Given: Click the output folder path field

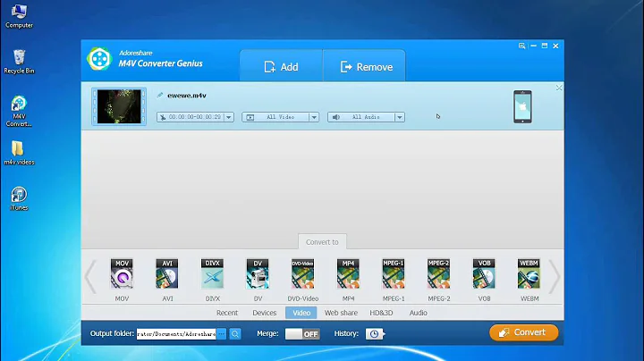Looking at the screenshot, I should (176, 334).
